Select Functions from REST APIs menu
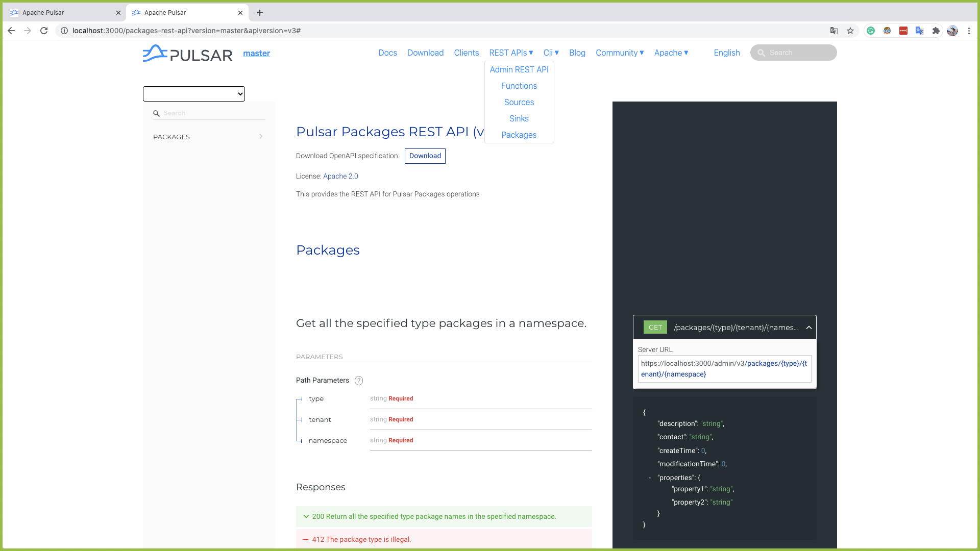 click(x=519, y=86)
